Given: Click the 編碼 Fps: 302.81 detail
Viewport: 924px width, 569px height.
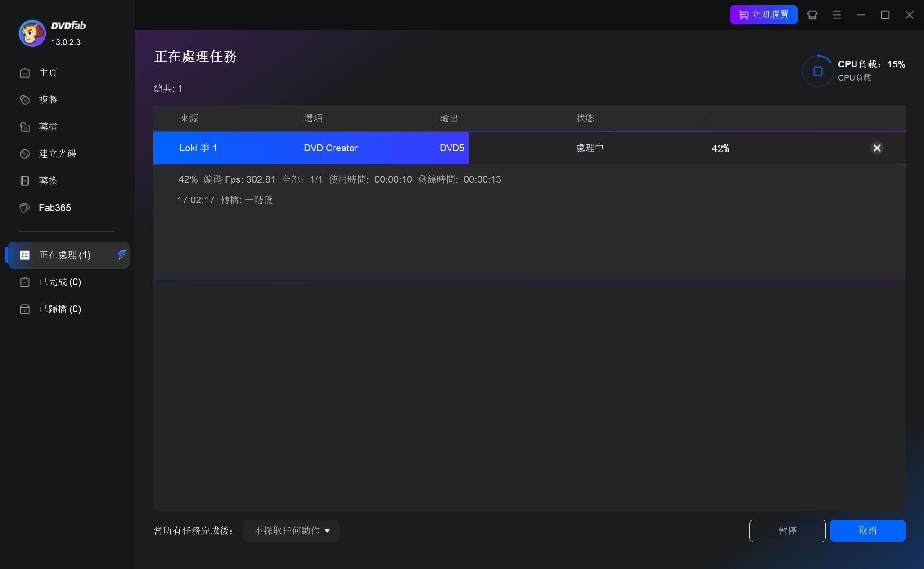Looking at the screenshot, I should 239,179.
